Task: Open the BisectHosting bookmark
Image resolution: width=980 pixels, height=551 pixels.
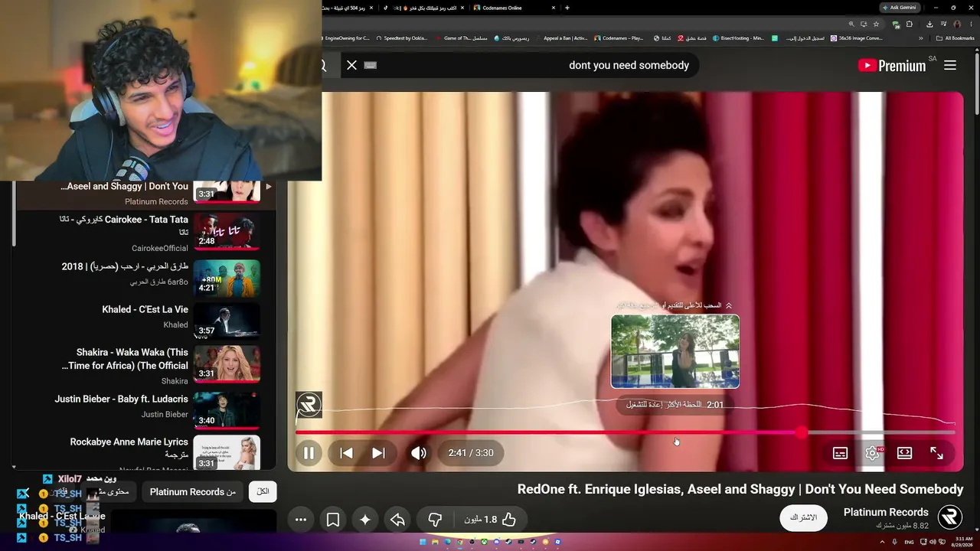Action: 739,38
